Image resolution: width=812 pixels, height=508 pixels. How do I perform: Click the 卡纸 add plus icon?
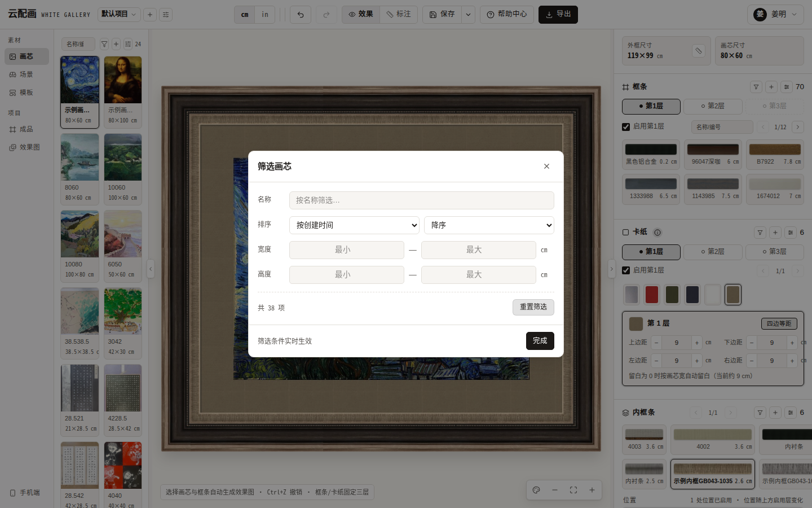click(775, 233)
